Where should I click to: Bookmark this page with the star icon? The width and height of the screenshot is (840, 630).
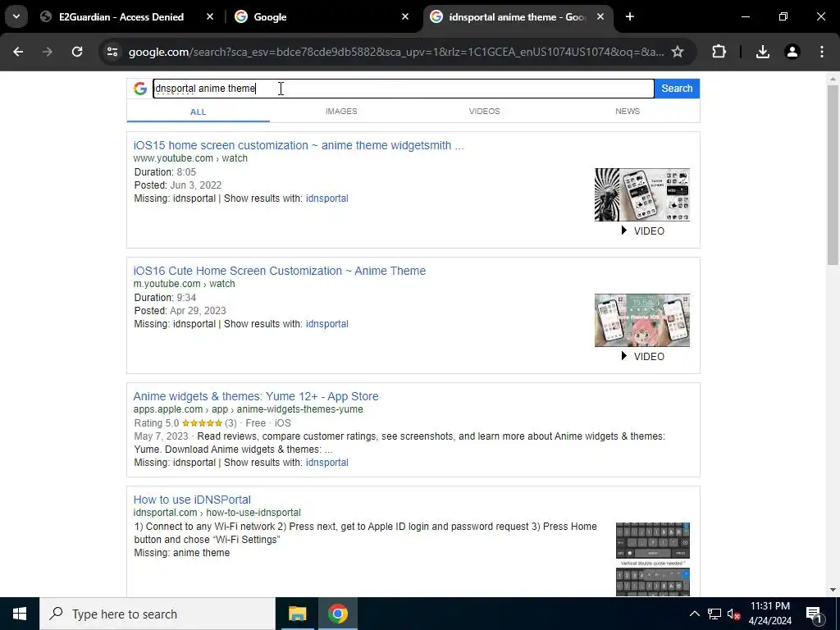678,52
